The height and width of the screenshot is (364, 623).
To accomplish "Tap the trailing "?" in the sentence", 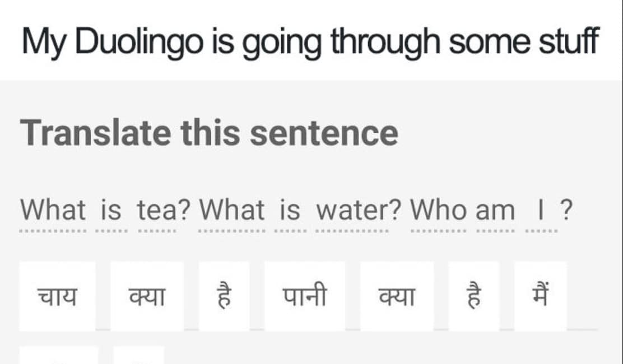I will [566, 210].
